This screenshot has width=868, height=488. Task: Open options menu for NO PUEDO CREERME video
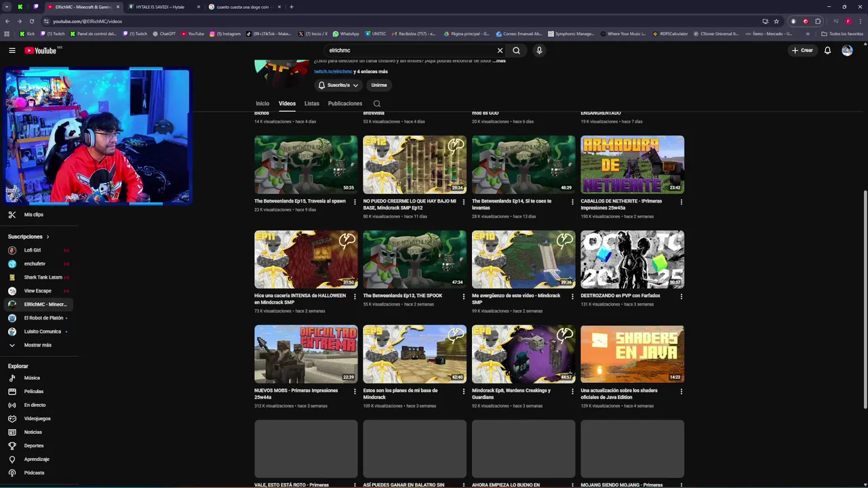coord(464,202)
